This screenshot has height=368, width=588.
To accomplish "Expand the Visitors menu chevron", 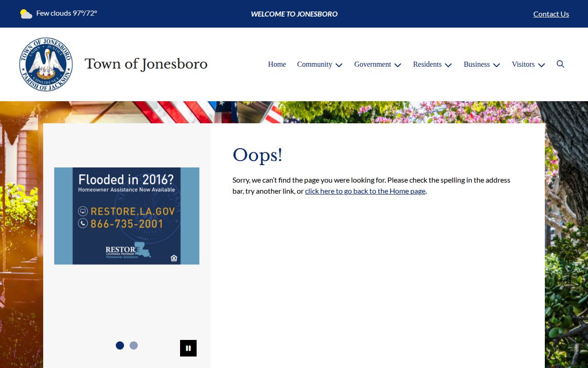I will [542, 65].
